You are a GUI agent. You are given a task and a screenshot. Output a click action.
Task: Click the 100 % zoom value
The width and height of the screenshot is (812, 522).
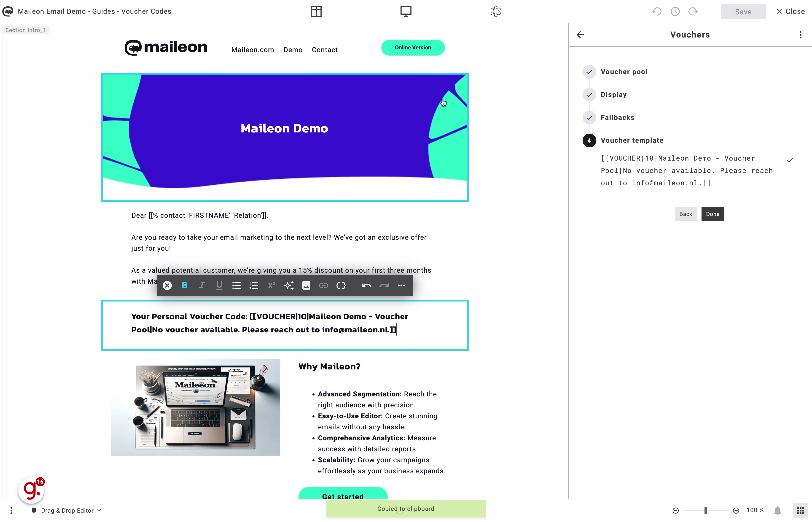click(755, 511)
